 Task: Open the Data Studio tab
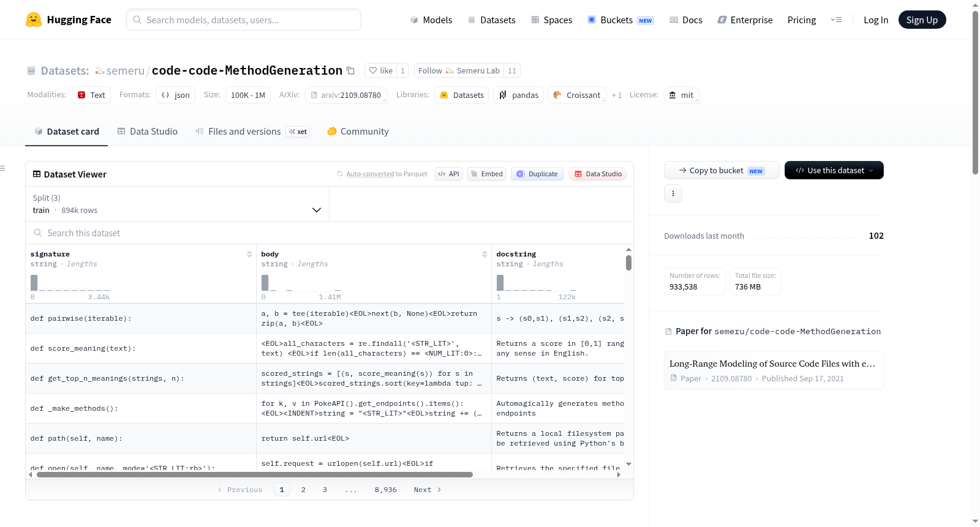tap(148, 132)
